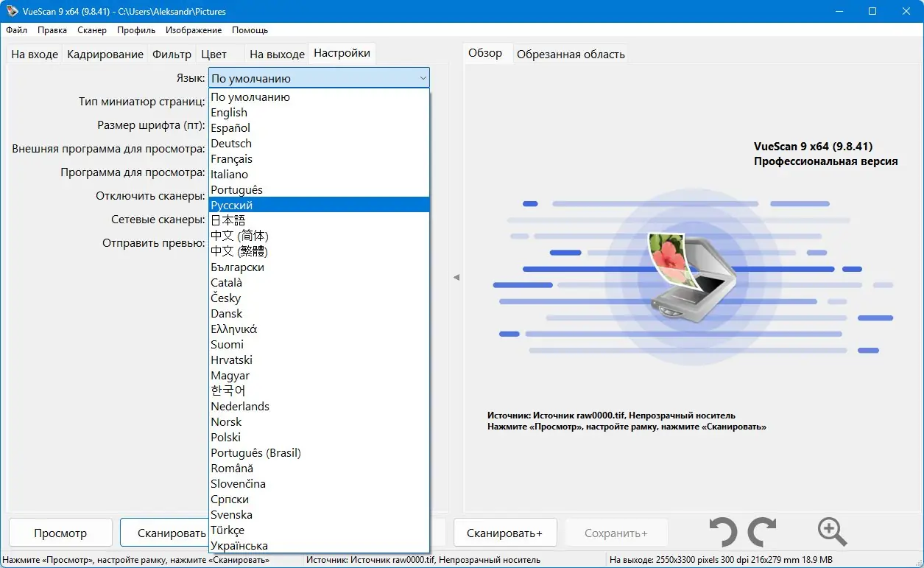Choose Polski in language list

click(319, 437)
